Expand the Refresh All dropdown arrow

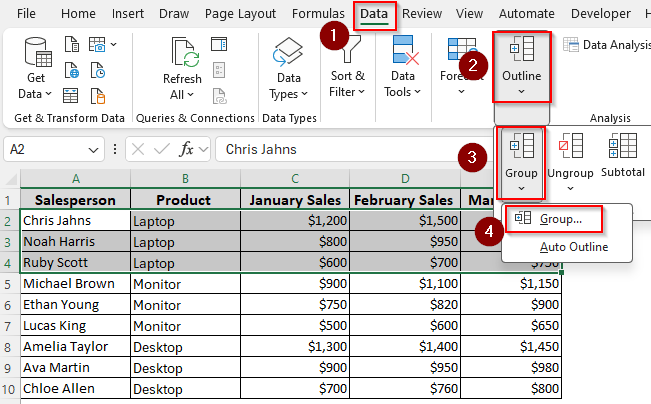coord(191,95)
